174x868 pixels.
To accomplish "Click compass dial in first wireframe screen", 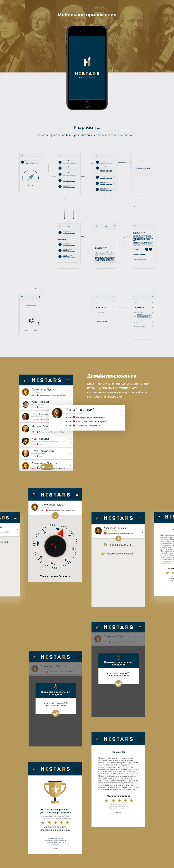I will tap(30, 177).
